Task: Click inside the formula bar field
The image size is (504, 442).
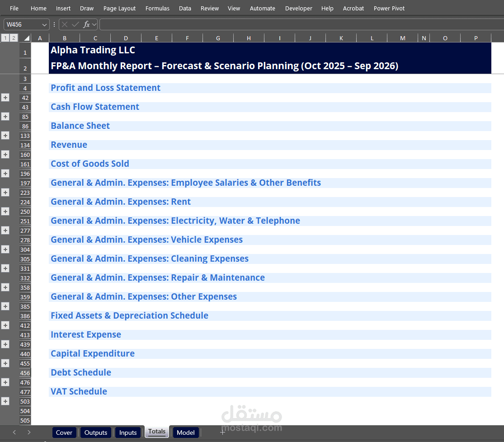Action: coord(301,24)
